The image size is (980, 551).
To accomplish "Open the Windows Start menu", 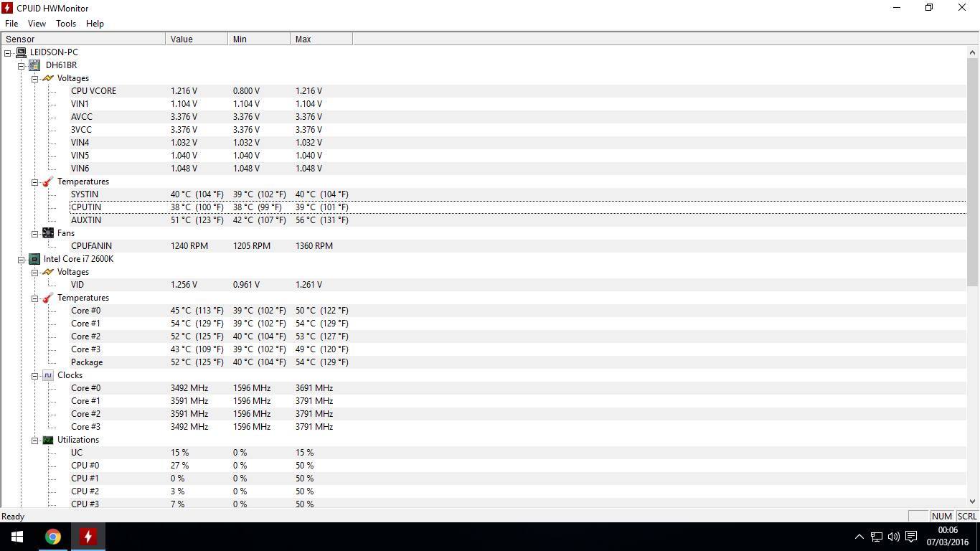I will (17, 537).
